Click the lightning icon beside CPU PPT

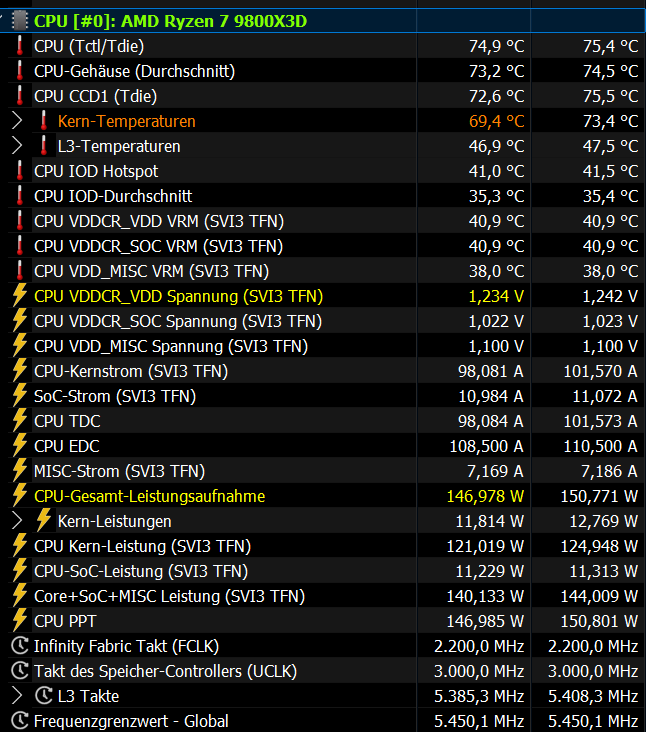(19, 621)
